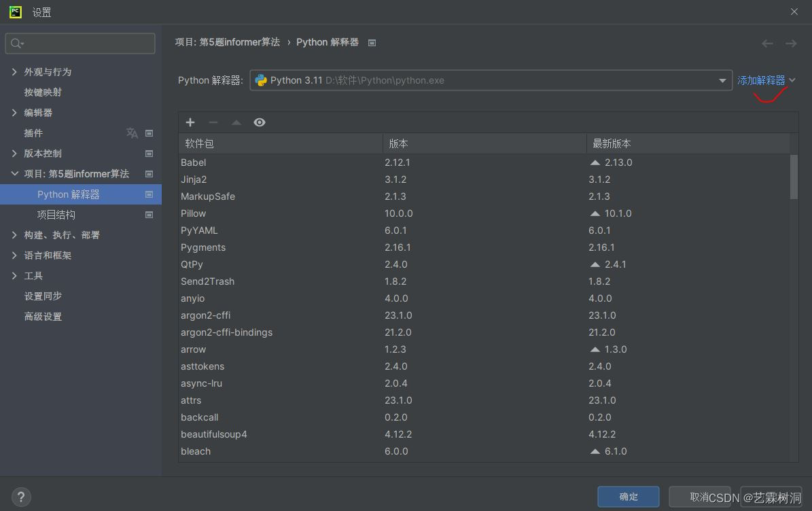This screenshot has width=812, height=511.
Task: Click the translate icon next to 插件
Action: pos(132,133)
